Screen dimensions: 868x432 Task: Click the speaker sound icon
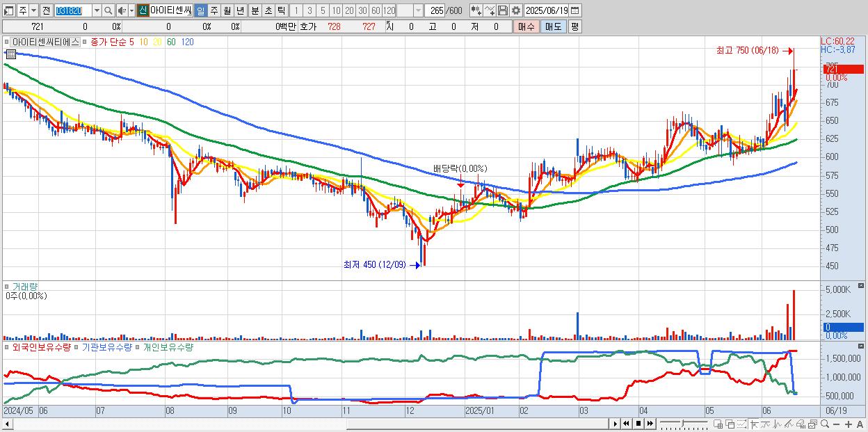click(122, 10)
